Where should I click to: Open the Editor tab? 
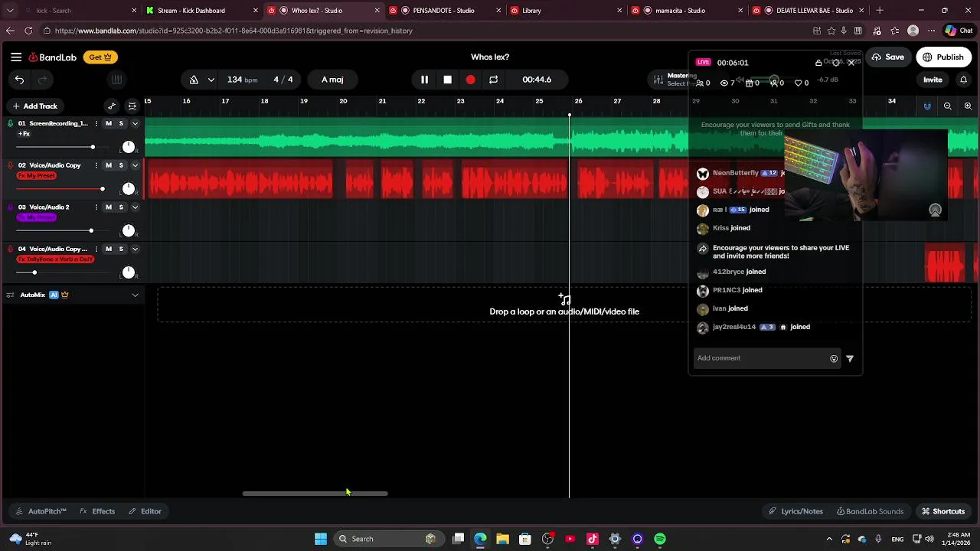tap(145, 511)
